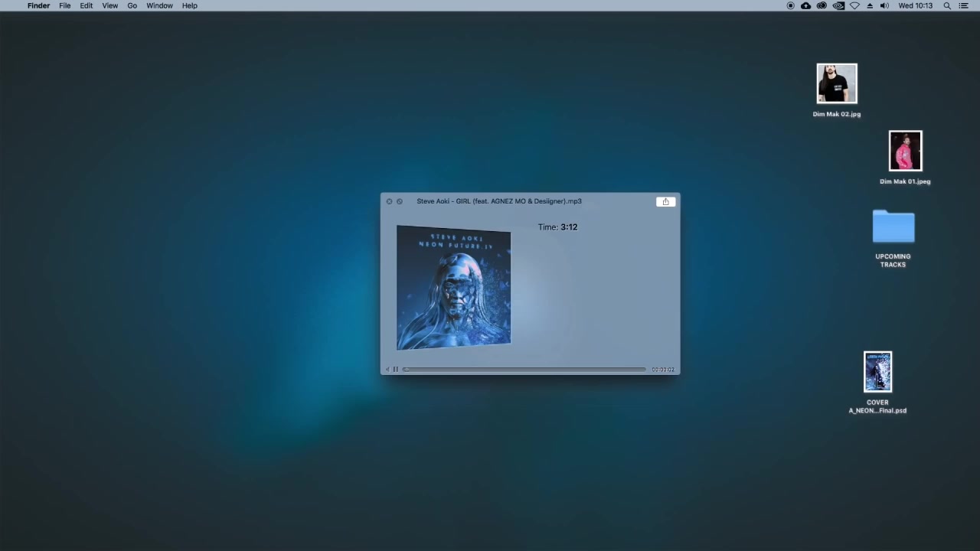Open the Go menu in menu bar
The image size is (980, 551).
click(x=132, y=5)
